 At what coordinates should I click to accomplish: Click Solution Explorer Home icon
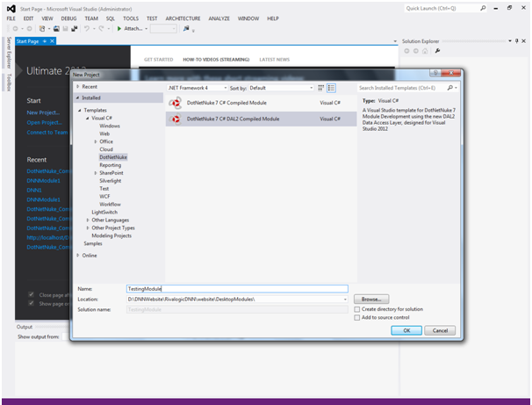(425, 51)
